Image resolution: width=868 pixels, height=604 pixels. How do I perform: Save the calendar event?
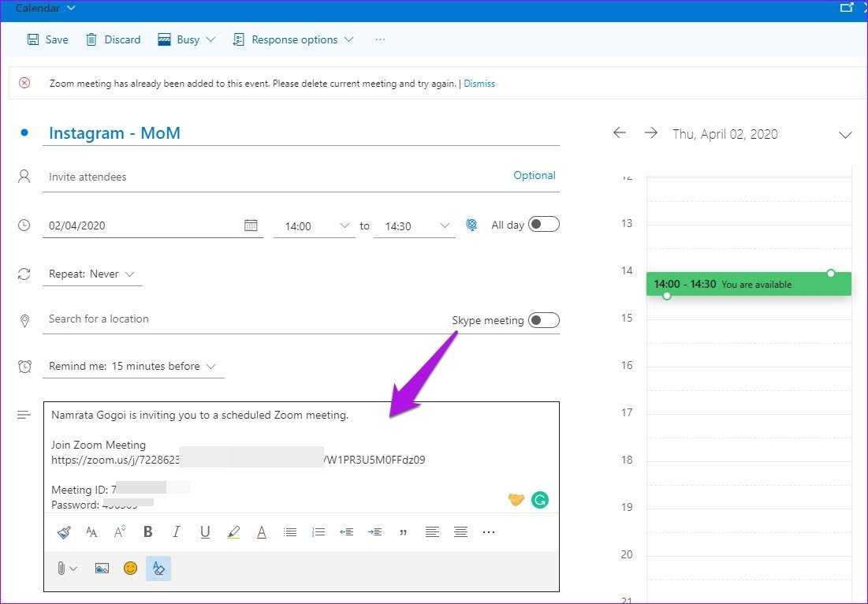coord(48,39)
